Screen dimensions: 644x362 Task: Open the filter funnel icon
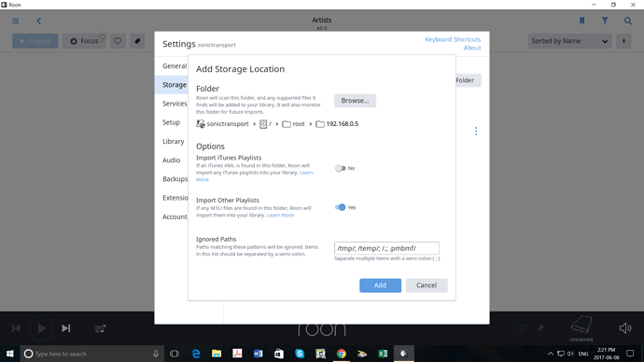point(605,21)
